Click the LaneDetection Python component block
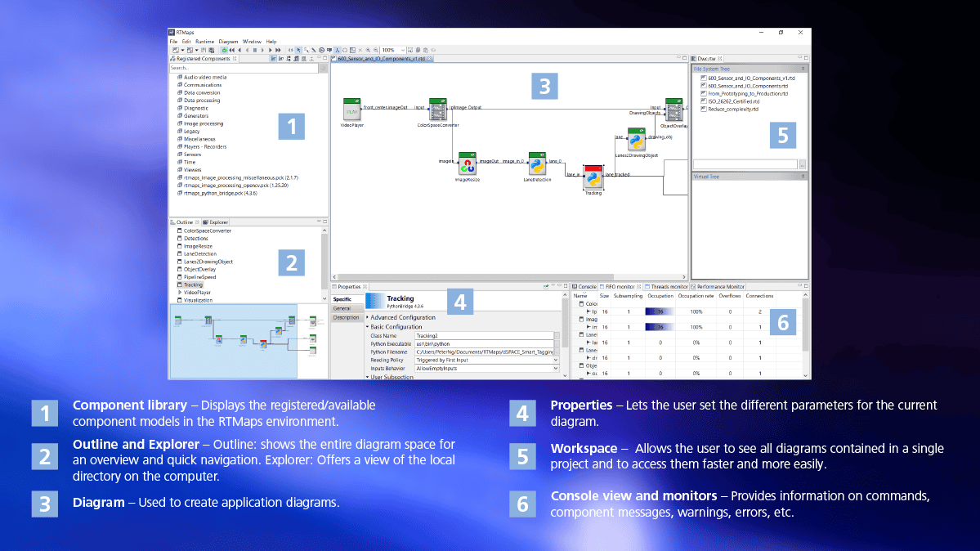 pyautogui.click(x=537, y=164)
